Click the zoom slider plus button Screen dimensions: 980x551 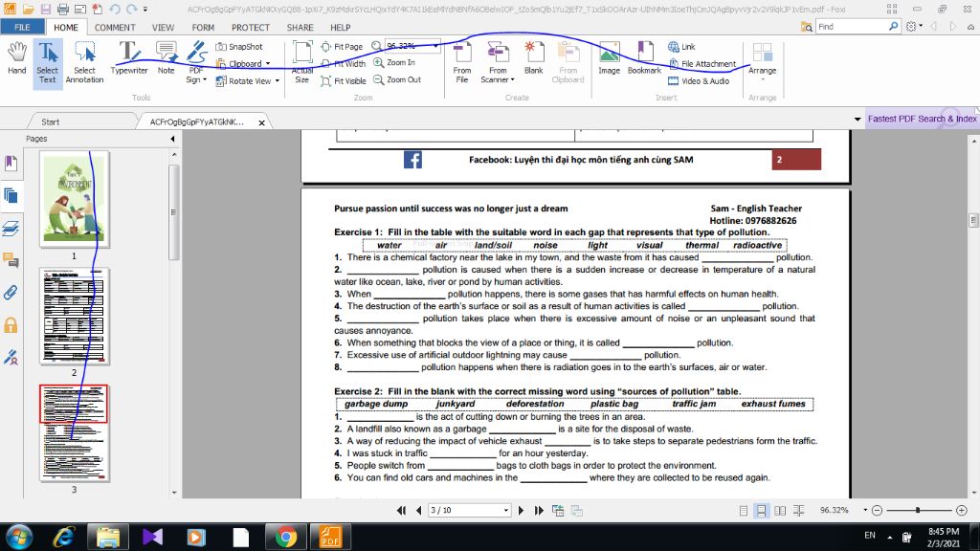pyautogui.click(x=962, y=511)
